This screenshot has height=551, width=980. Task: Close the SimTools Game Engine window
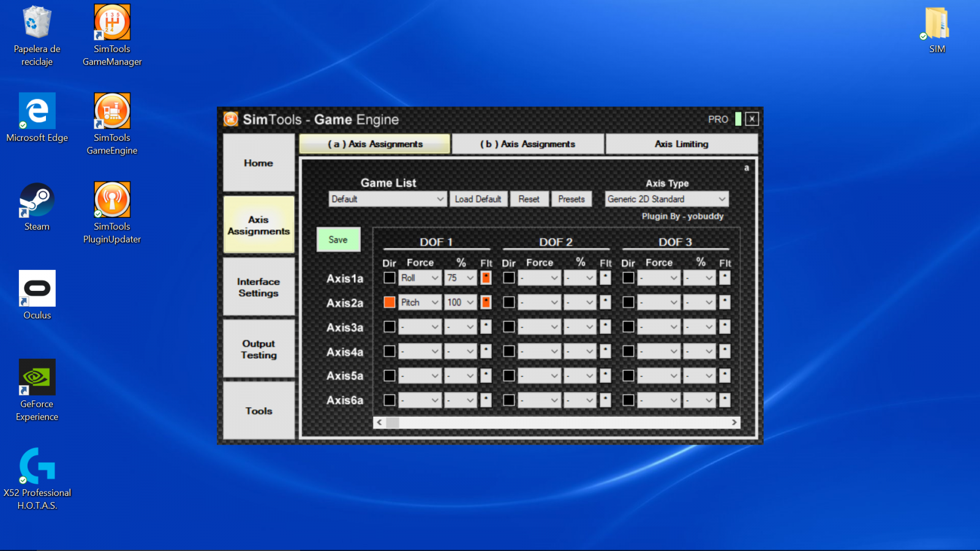click(x=752, y=119)
